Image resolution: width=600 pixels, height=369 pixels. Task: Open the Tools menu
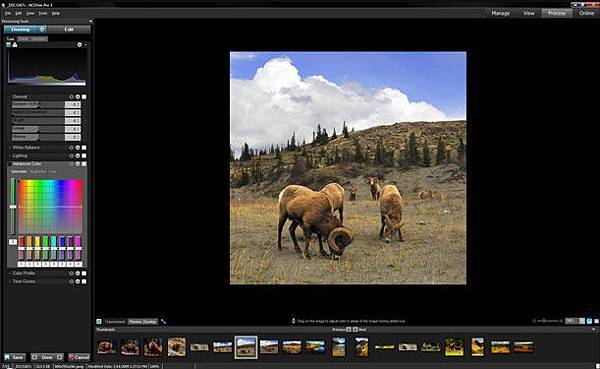click(x=43, y=13)
